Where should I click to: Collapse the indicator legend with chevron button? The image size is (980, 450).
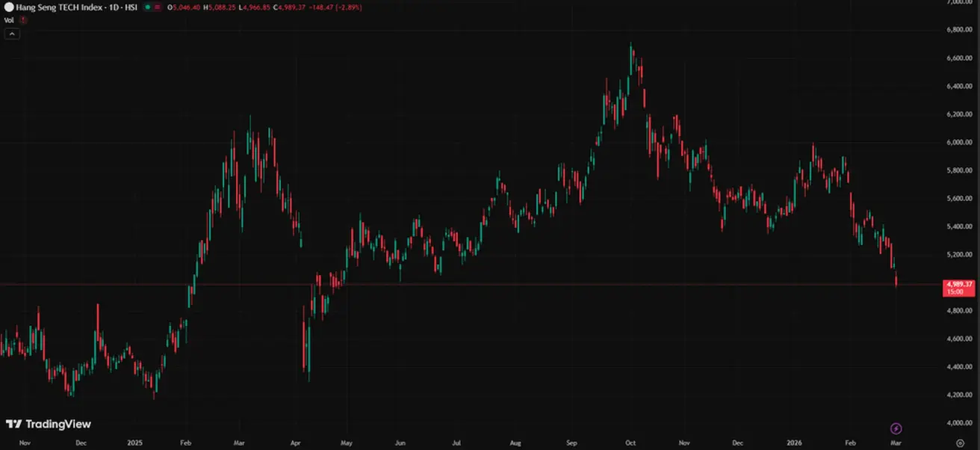(x=12, y=34)
